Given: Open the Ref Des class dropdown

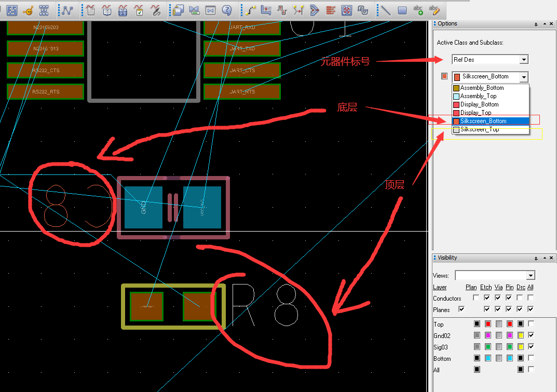Looking at the screenshot, I should tap(524, 60).
